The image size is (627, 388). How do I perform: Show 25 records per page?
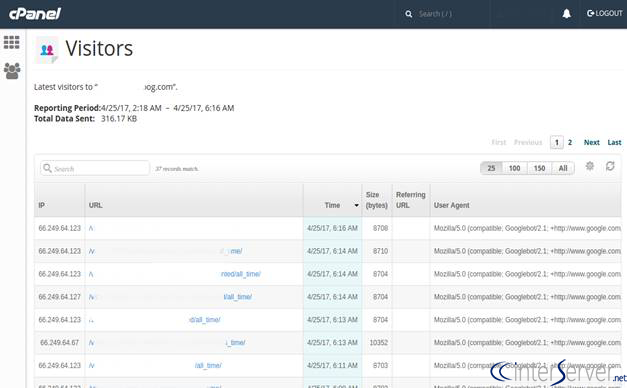pyautogui.click(x=491, y=168)
